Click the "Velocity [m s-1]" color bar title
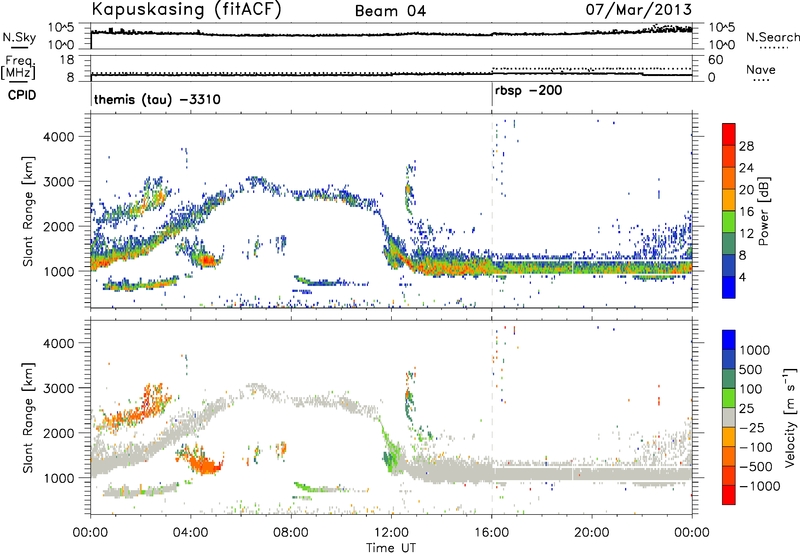The image size is (800, 554). pos(790,417)
